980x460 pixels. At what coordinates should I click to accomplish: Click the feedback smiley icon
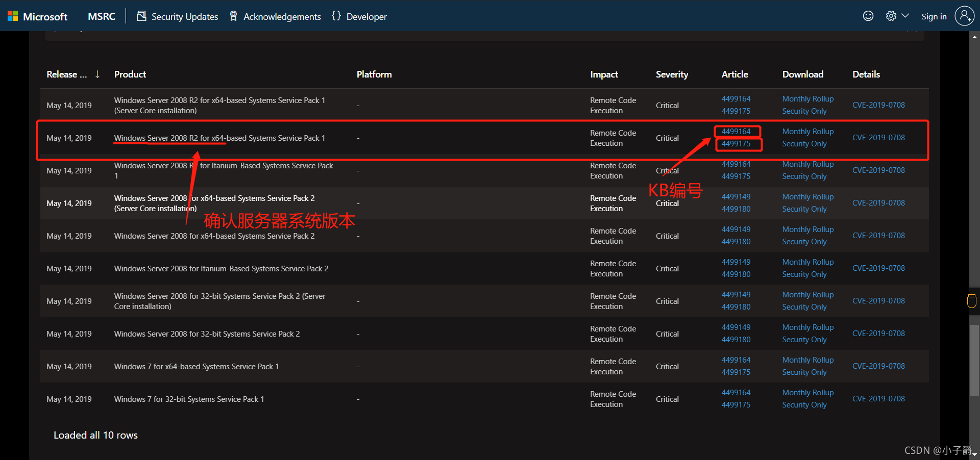[x=868, y=16]
